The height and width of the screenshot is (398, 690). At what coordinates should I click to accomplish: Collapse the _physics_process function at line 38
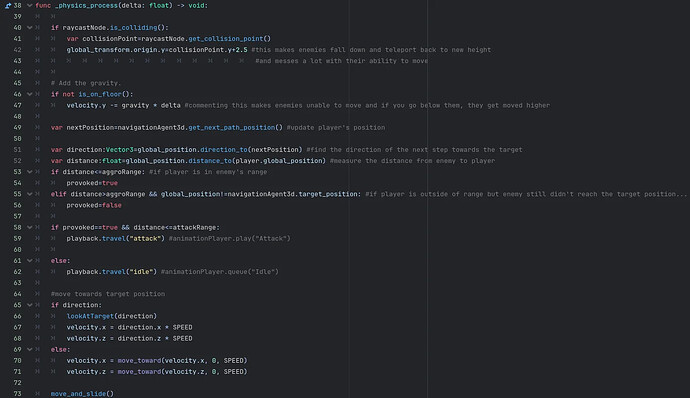[x=29, y=6]
